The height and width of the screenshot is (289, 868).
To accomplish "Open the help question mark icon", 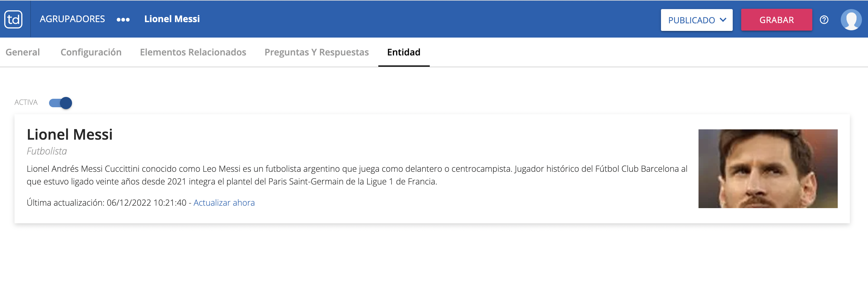I will point(824,20).
